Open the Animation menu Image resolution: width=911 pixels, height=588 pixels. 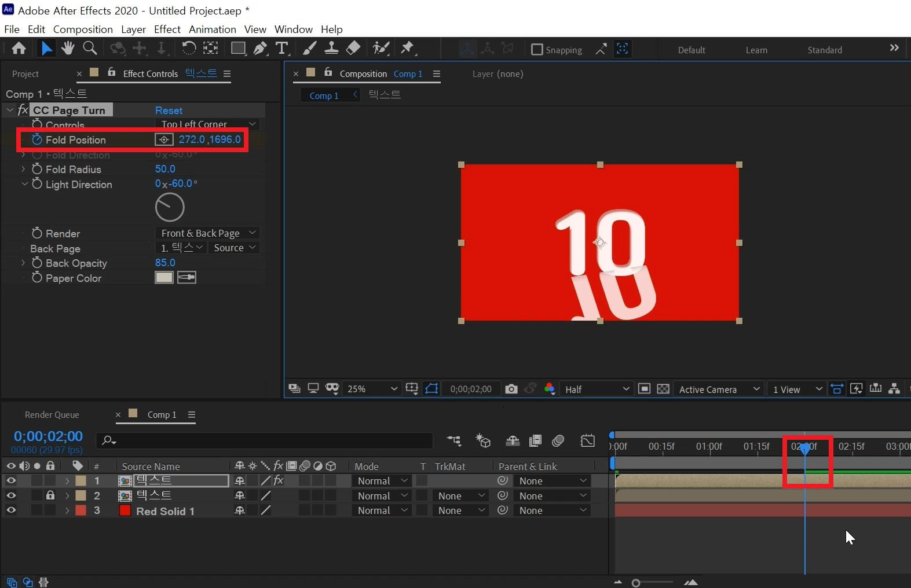[213, 29]
